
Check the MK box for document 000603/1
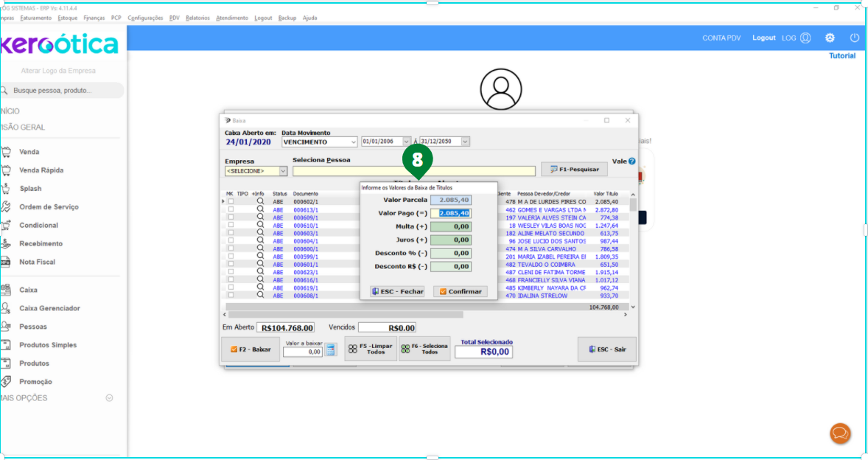[231, 233]
